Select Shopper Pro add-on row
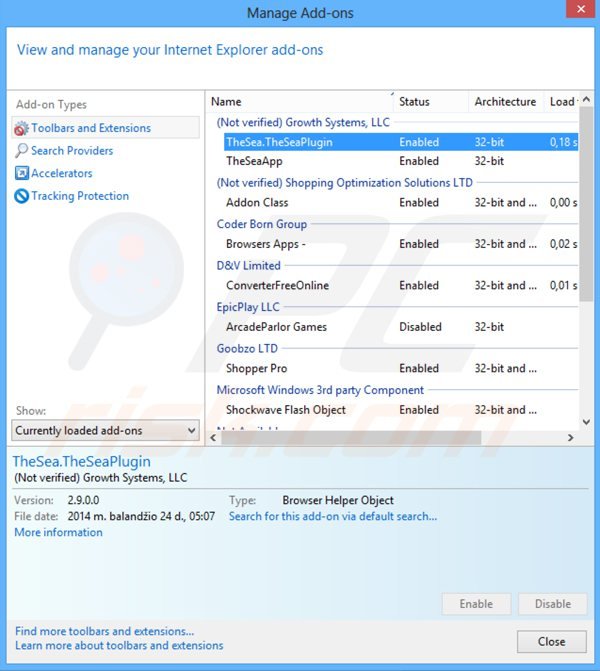 tap(401, 368)
